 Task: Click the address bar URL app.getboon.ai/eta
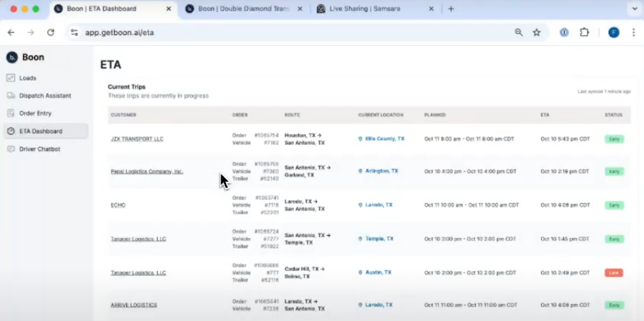pyautogui.click(x=120, y=32)
